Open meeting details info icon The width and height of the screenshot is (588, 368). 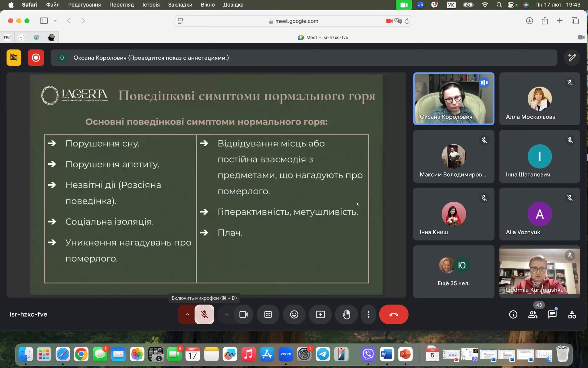(513, 315)
